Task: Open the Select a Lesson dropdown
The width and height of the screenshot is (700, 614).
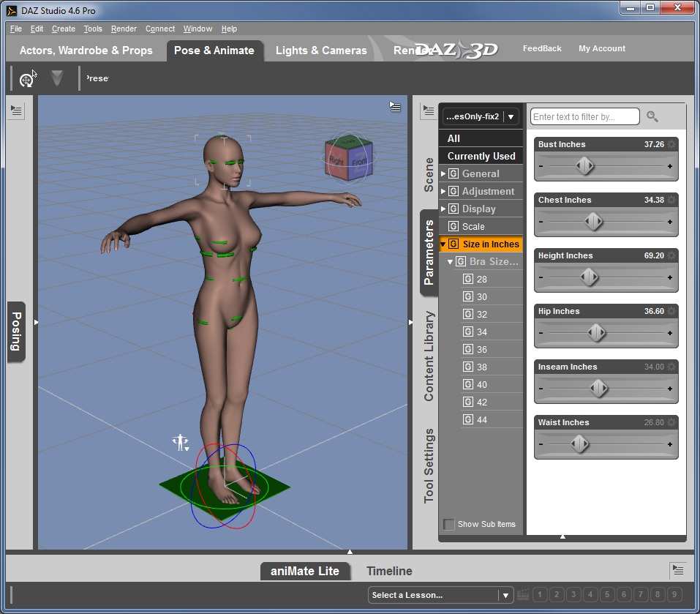Action: (440, 595)
